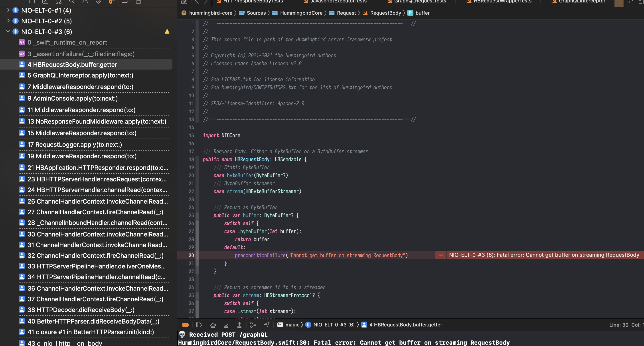This screenshot has height=346, width=644.
Task: Open RequestBody in the jump bar
Action: click(385, 13)
